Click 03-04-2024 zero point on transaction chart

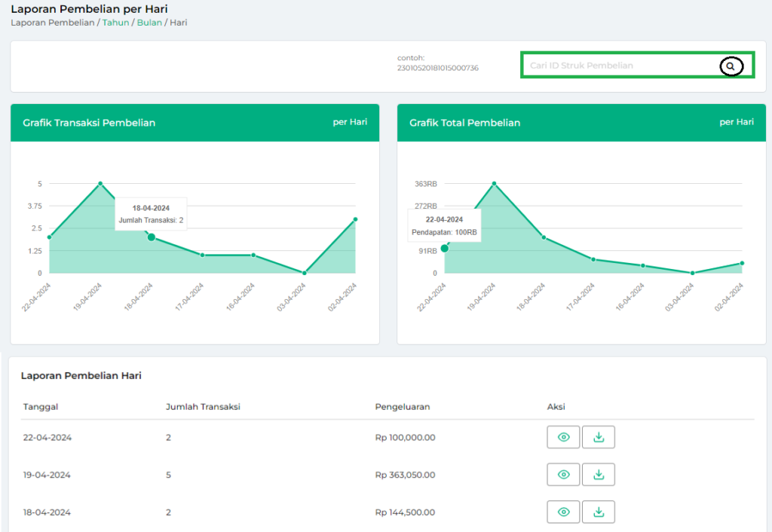pos(304,273)
